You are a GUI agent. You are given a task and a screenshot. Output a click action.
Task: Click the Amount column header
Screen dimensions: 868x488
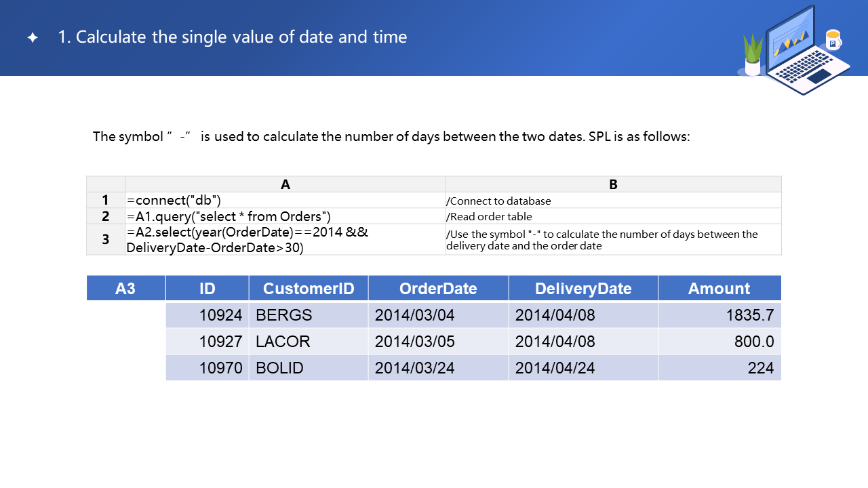[x=719, y=288]
